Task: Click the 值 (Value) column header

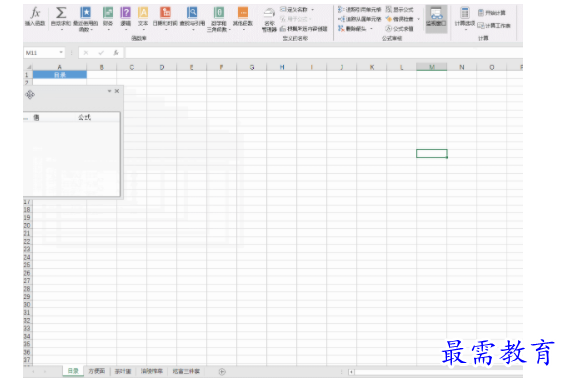Action: click(36, 117)
